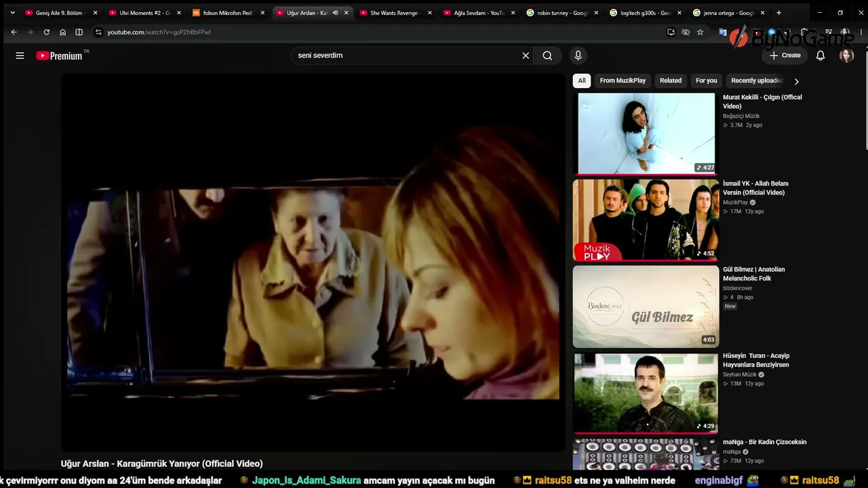
Task: Play the Hüseyin Turan thumbnail
Action: click(646, 392)
